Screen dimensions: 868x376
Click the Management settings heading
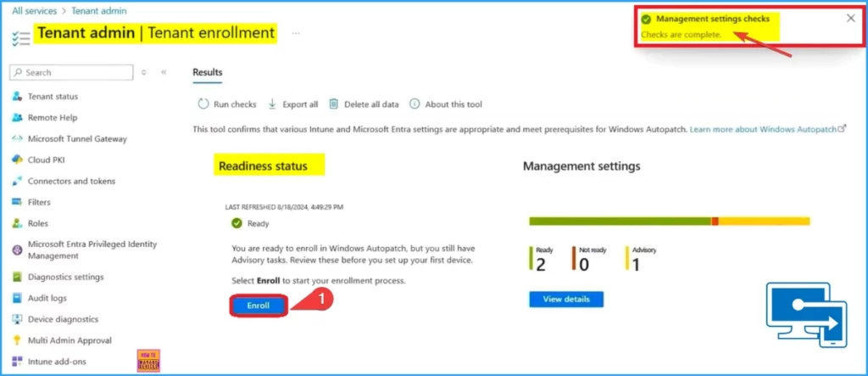tap(581, 166)
